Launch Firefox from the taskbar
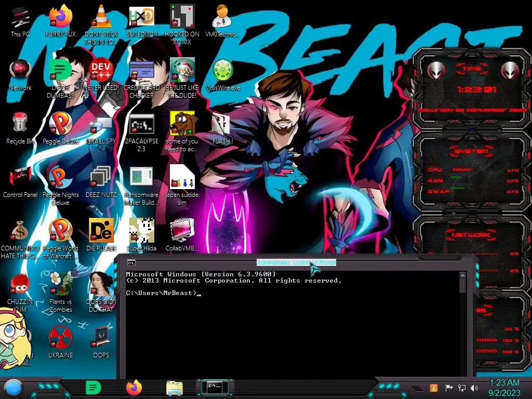This screenshot has width=532, height=399. click(134, 388)
